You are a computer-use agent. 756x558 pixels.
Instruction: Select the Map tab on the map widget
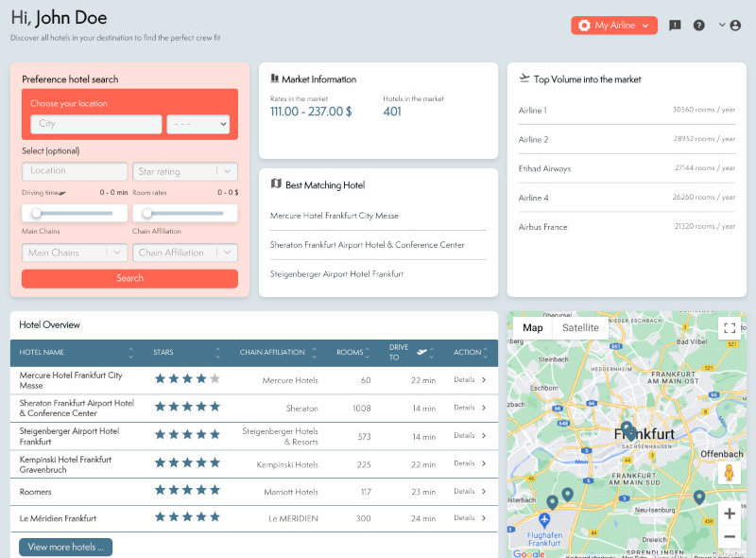click(x=532, y=327)
